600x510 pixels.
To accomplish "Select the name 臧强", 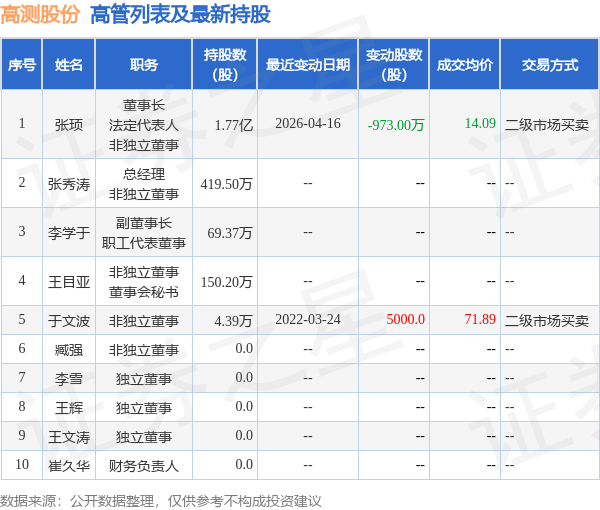I will coord(69,350).
